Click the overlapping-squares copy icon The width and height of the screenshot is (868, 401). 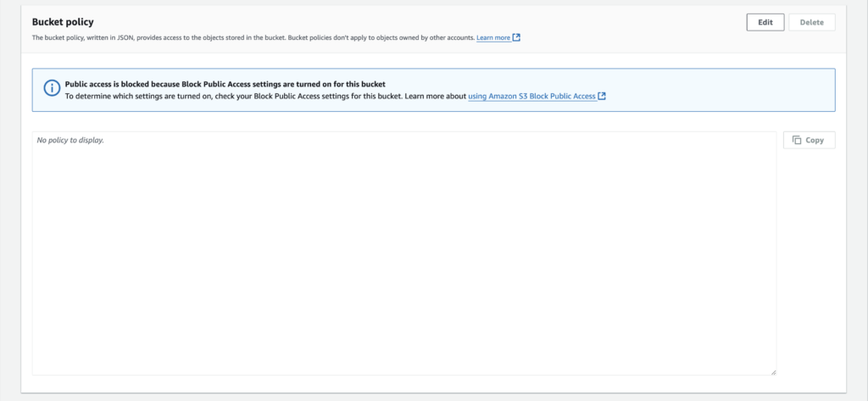[x=797, y=140]
